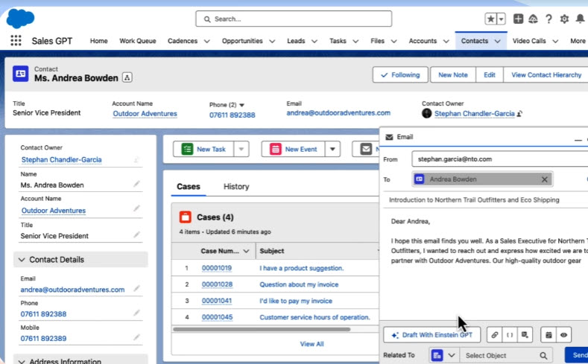The image size is (588, 364).
Task: Insert merge field braces icon
Action: tap(510, 335)
